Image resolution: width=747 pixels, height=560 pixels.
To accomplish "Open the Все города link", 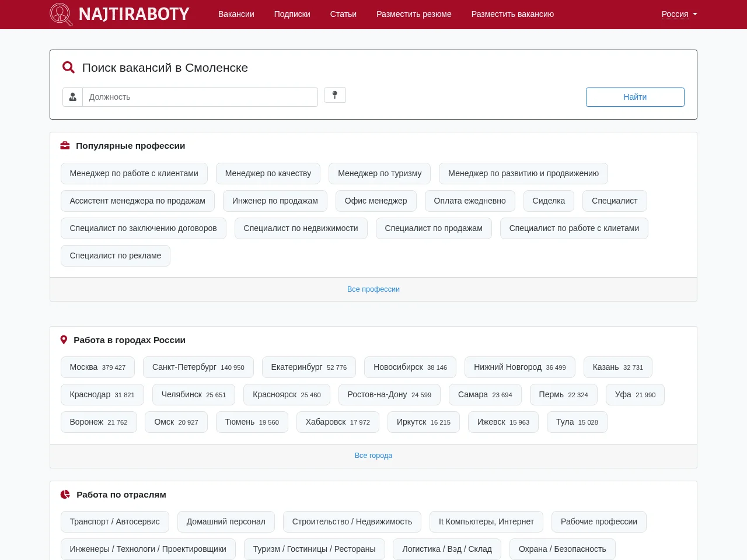I will pos(373,456).
